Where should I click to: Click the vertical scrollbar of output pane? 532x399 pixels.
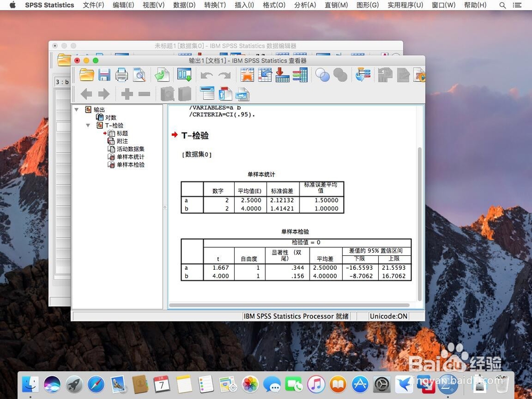click(x=420, y=224)
